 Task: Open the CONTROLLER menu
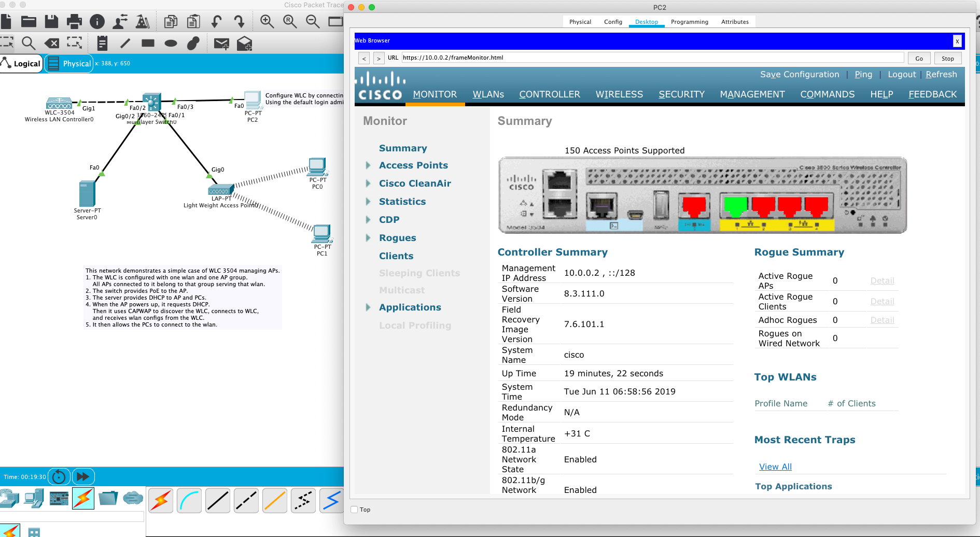click(550, 94)
